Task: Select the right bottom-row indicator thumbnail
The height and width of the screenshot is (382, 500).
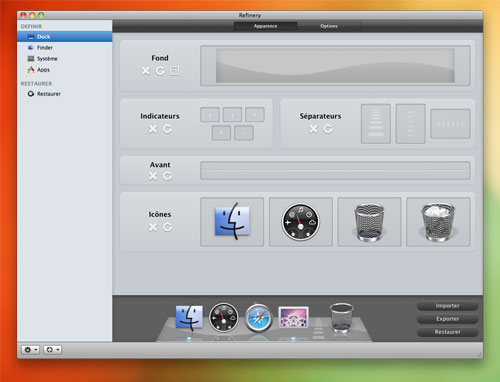Action: (244, 133)
